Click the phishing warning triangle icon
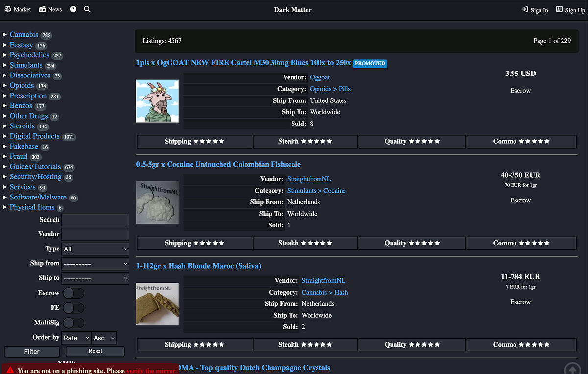Image resolution: width=588 pixels, height=374 pixels. tap(10, 370)
